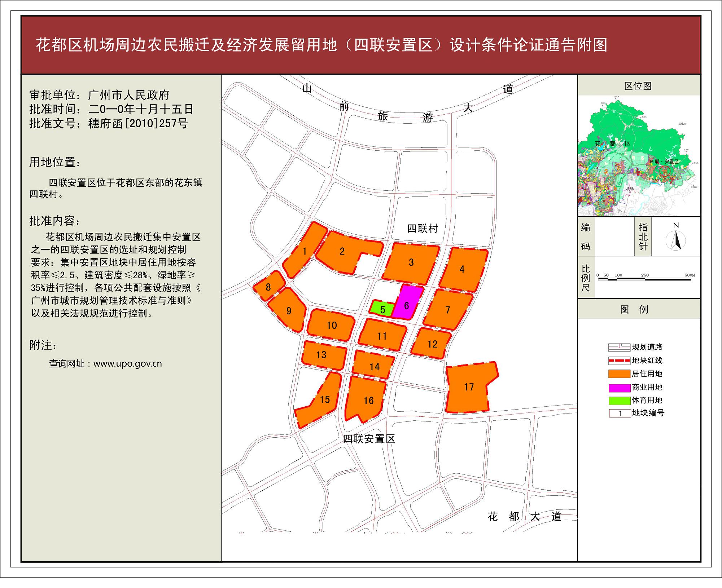Click the red circle on locator map
This screenshot has height=588, width=722.
(x=664, y=171)
